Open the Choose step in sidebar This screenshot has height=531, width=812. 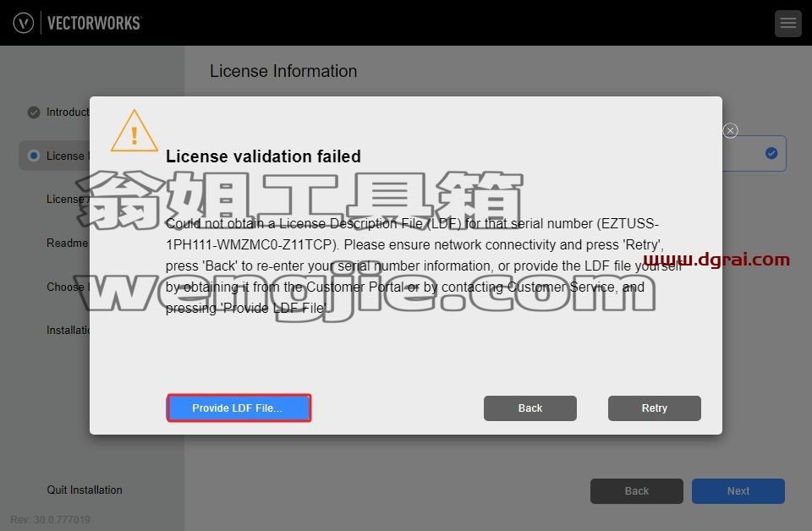(x=68, y=287)
